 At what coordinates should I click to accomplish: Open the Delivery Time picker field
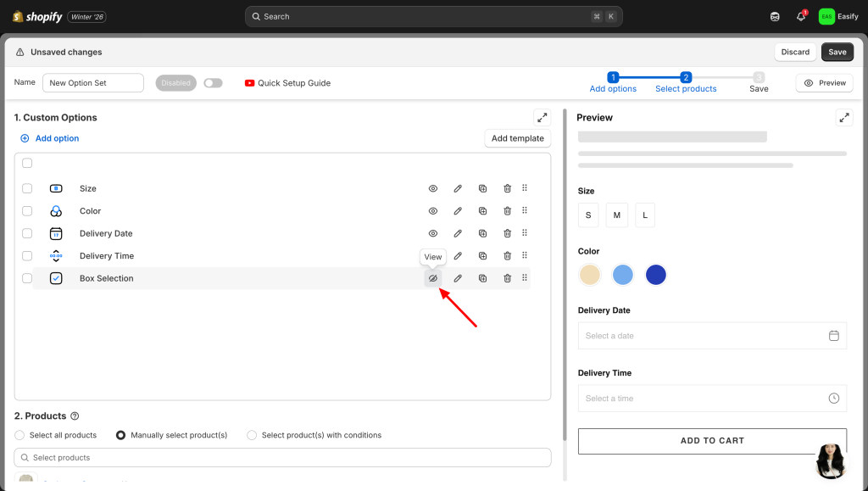point(712,399)
